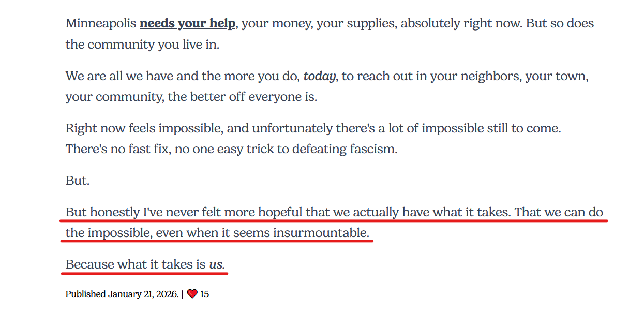Click the italic word "today"

pos(320,77)
